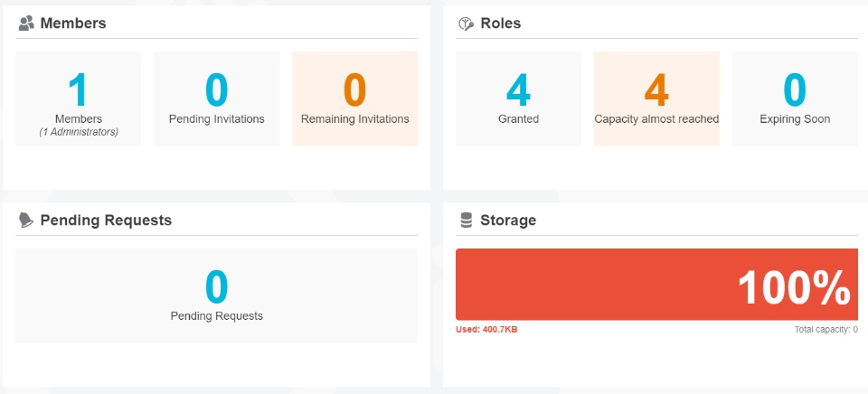The width and height of the screenshot is (868, 394).
Task: Select the Granted roles tile
Action: pos(518,98)
